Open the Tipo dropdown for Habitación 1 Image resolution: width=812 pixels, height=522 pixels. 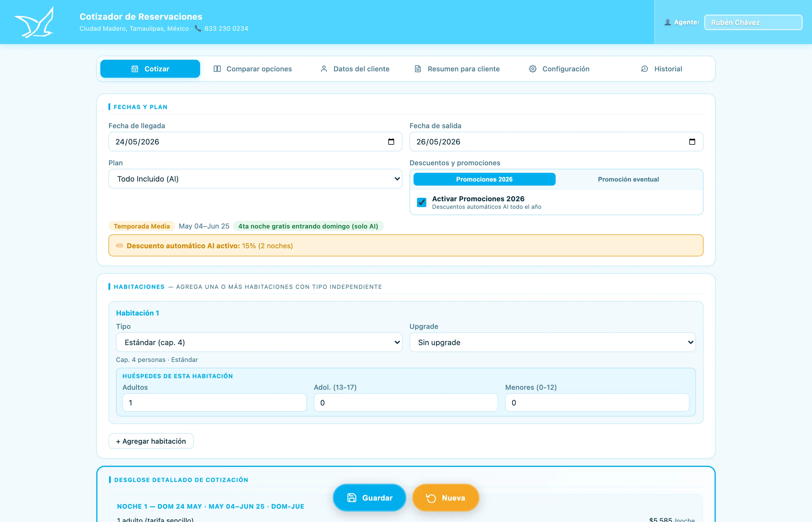click(x=259, y=342)
